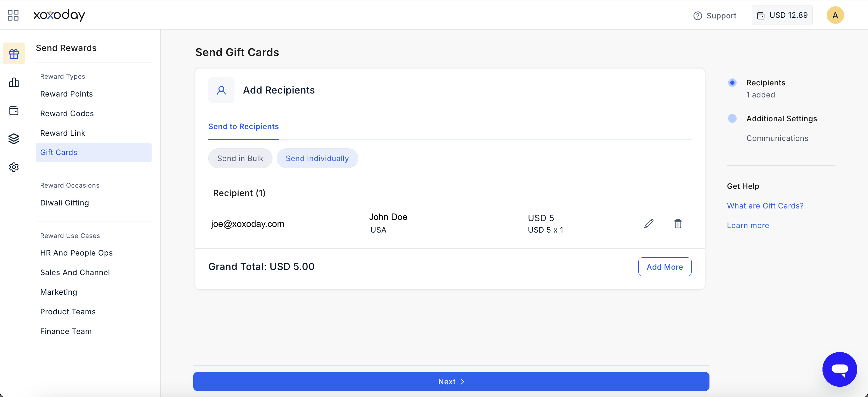Screen dimensions: 868x397
Task: Click the Grand Total: USD 5.00 text
Action: pyautogui.click(x=261, y=266)
